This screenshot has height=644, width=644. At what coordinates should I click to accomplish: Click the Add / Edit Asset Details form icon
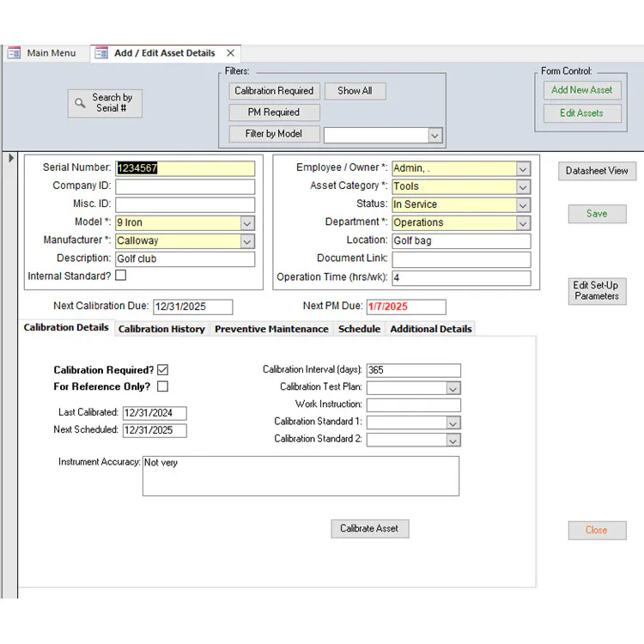pyautogui.click(x=101, y=53)
